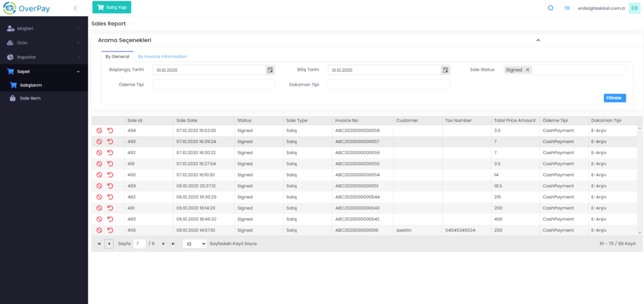Remove the Signed status filter tag
Viewport: 644px width, 304px height.
pyautogui.click(x=528, y=70)
